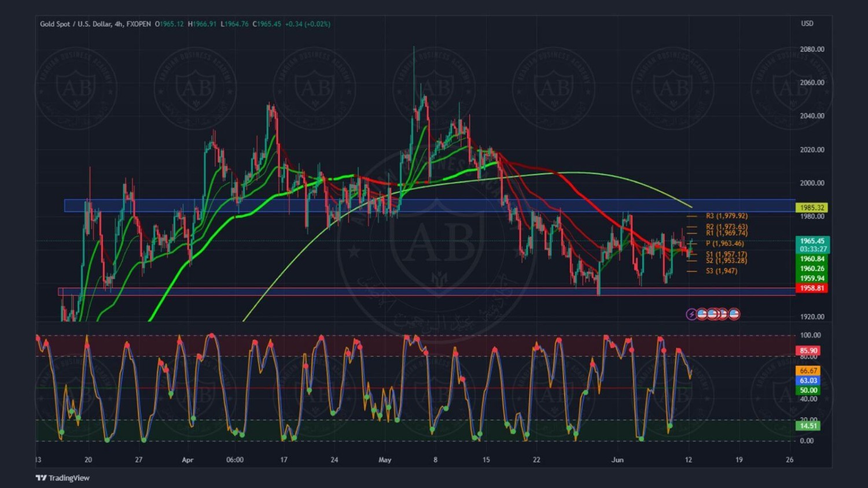Open the US flag event beside the lightning icon
This screenshot has width=868, height=488.
[702, 314]
